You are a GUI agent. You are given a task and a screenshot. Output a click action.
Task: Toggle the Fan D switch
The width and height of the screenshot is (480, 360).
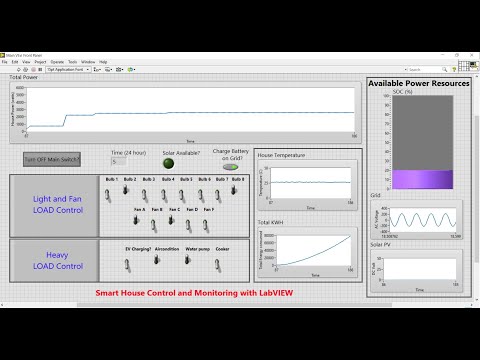188,225
